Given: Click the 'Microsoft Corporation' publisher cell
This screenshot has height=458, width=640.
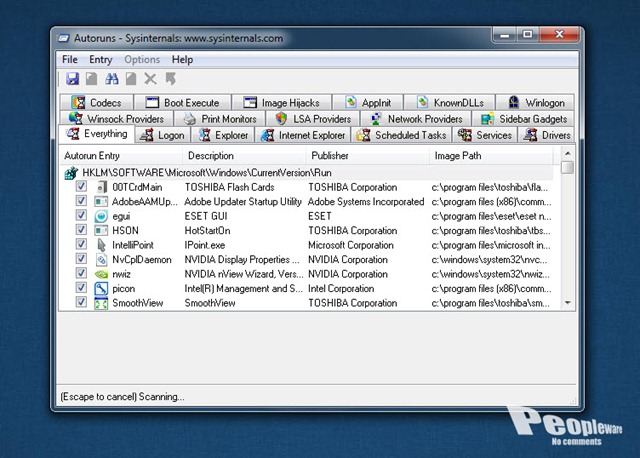Looking at the screenshot, I should click(351, 245).
